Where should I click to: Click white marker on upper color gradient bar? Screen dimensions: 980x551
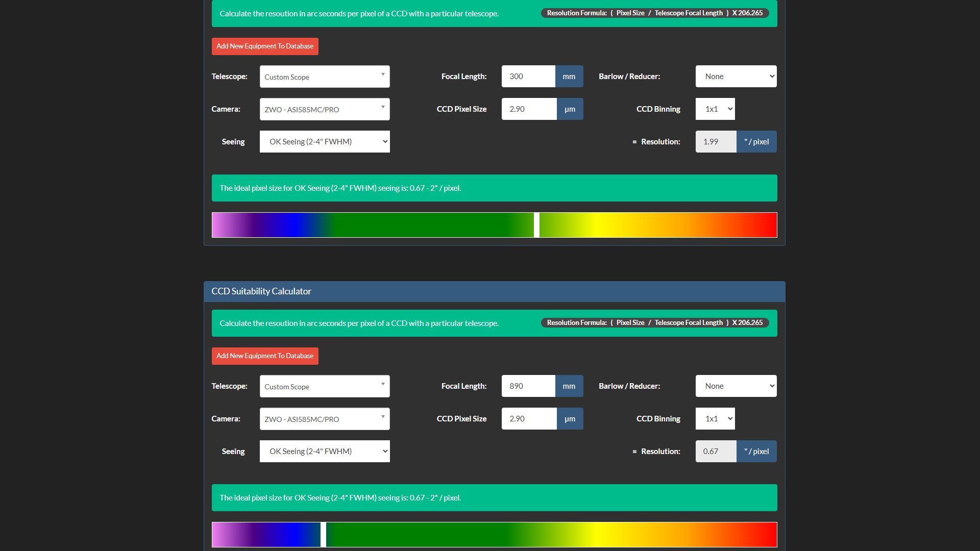click(x=536, y=225)
